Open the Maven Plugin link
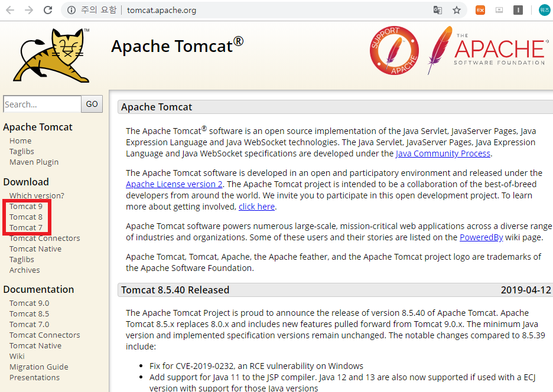This screenshot has height=392, width=553. coord(34,162)
